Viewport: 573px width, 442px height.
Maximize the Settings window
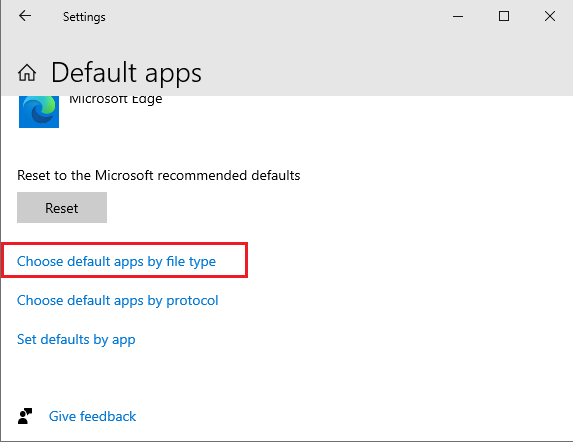pyautogui.click(x=504, y=16)
